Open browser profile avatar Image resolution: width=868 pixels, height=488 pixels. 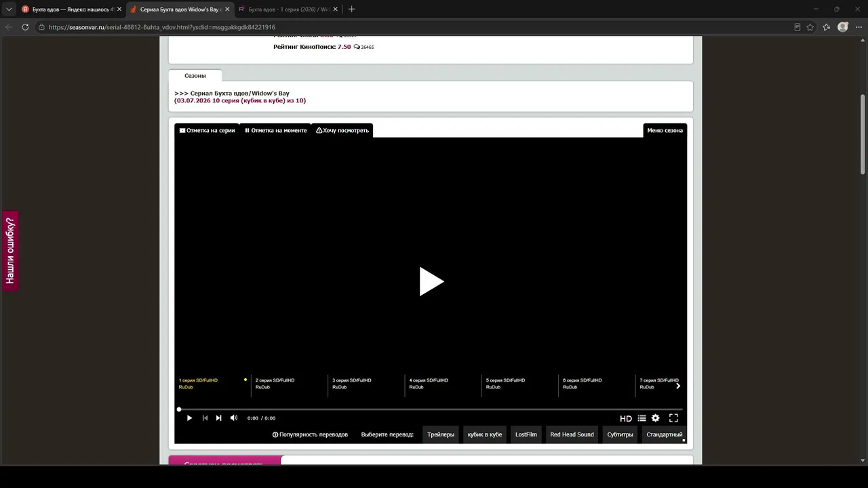pos(843,27)
